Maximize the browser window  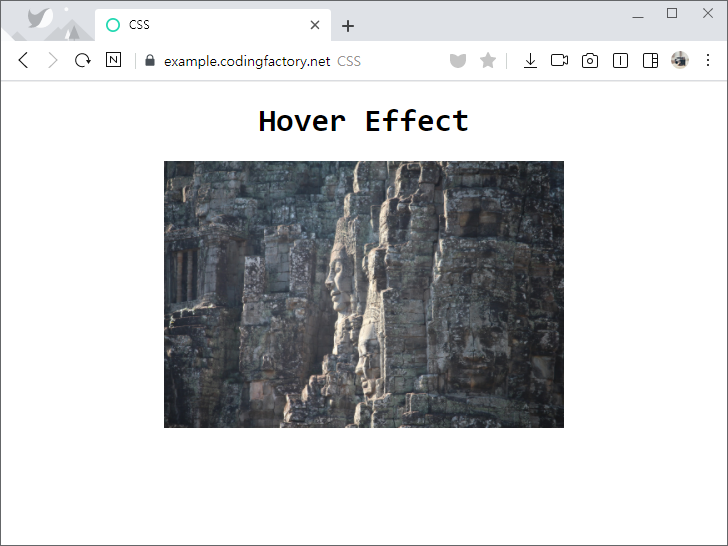pos(672,13)
